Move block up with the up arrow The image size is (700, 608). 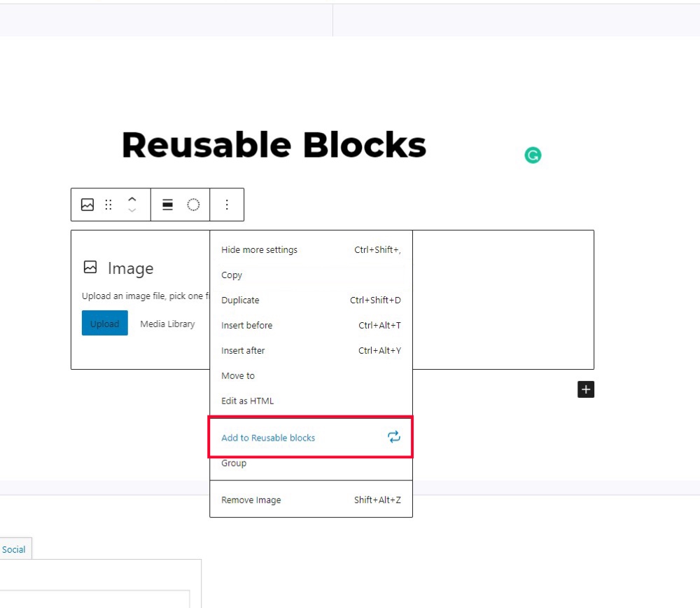pyautogui.click(x=132, y=199)
